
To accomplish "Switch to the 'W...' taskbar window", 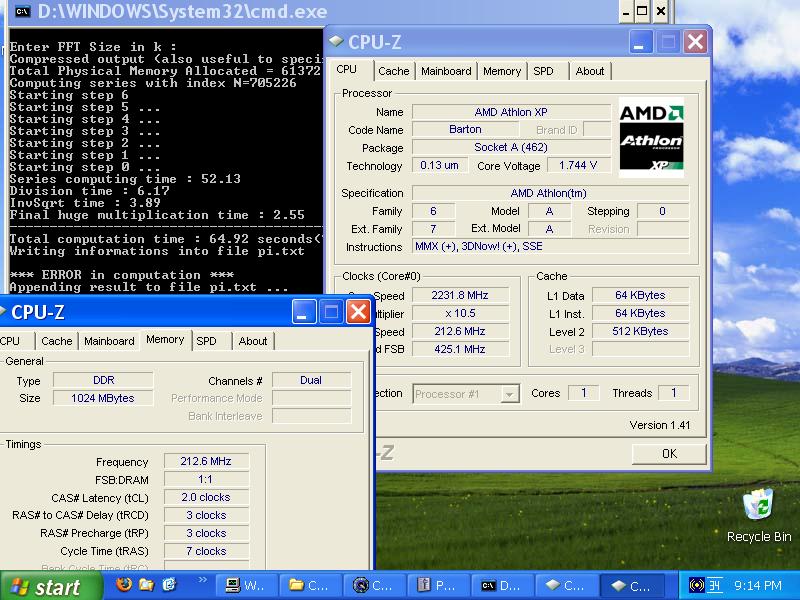I will pyautogui.click(x=247, y=586).
